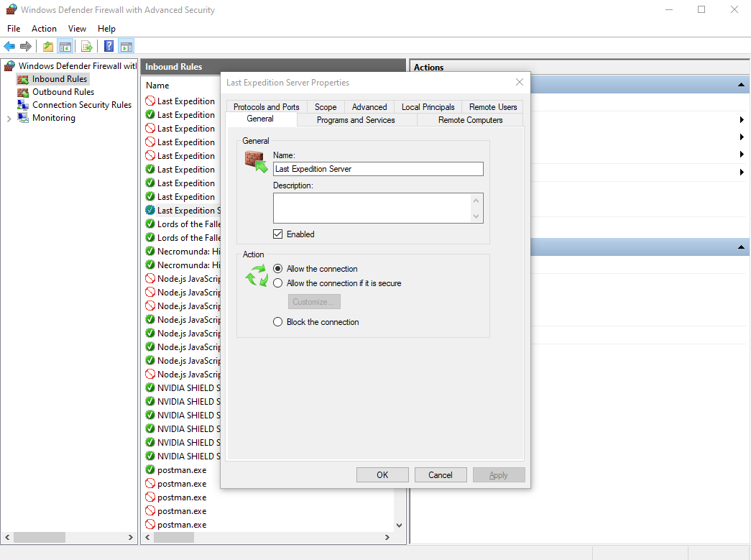This screenshot has height=560, width=751.
Task: Toggle the Show/Hide Action Pane toolbar icon
Action: click(x=126, y=47)
